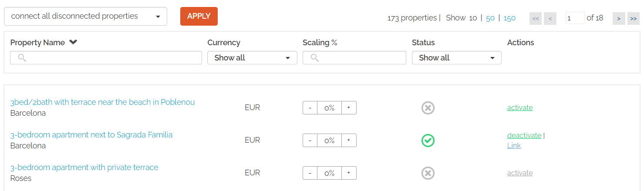Screen dimensions: 644x191
Task: Activate the Poblenou terrace property
Action: click(520, 107)
